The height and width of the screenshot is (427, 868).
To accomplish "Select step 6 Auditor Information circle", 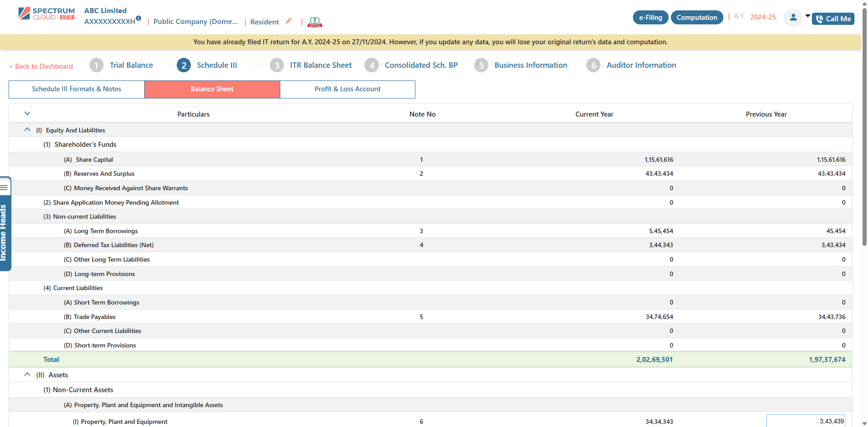I will click(x=593, y=66).
